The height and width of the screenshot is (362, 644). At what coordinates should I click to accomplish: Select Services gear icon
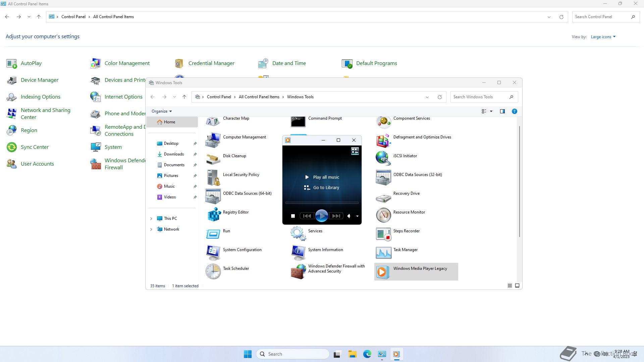(298, 233)
